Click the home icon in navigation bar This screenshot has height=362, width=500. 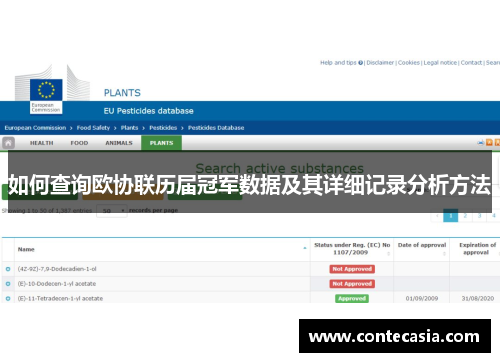click(x=8, y=143)
